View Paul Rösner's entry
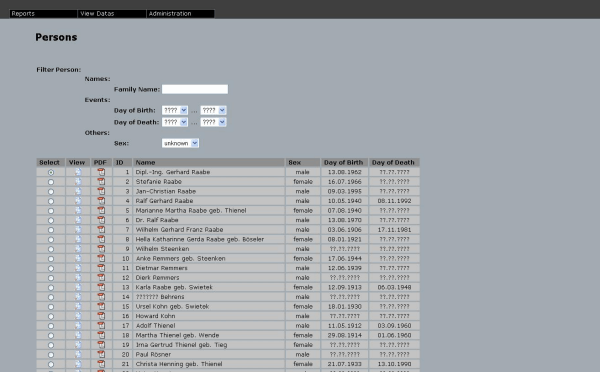The width and height of the screenshot is (600, 372). click(78, 354)
